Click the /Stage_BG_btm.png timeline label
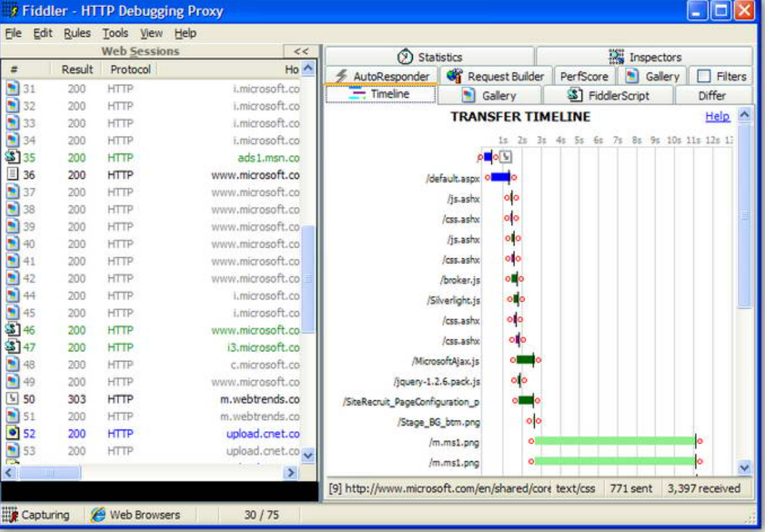 [439, 422]
